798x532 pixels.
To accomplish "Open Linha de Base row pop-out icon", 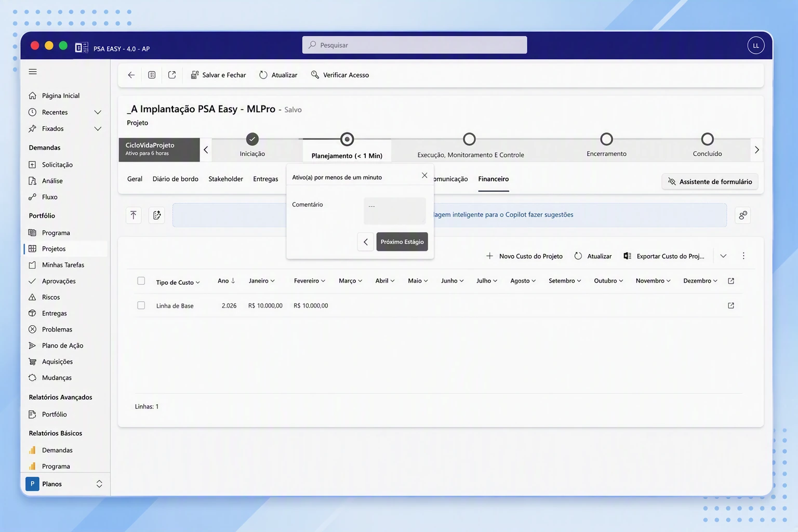I will click(x=731, y=305).
